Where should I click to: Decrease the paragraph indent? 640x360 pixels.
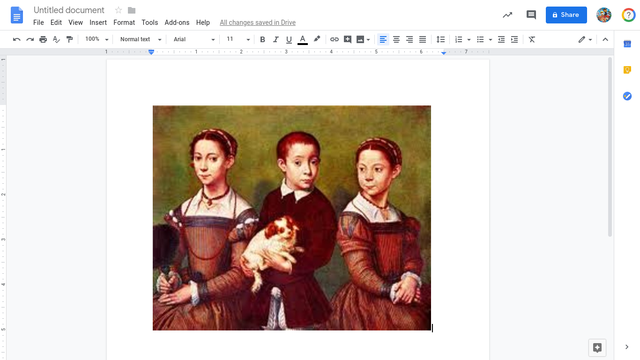click(501, 40)
